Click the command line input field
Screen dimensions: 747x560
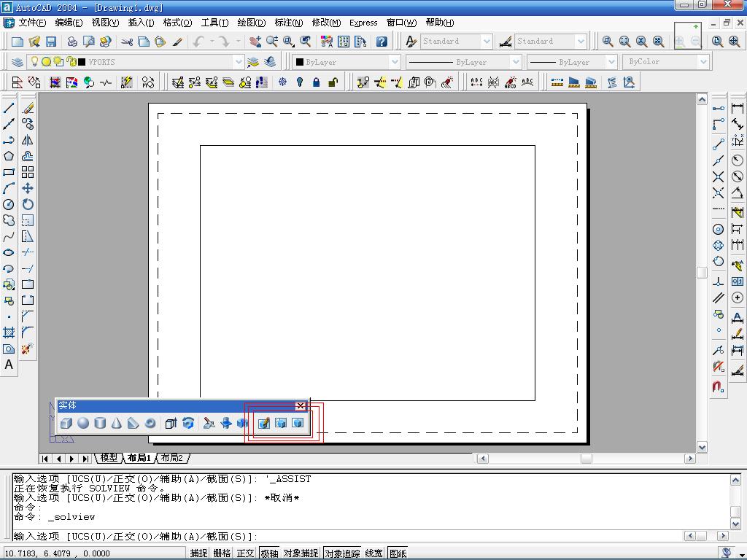pyautogui.click(x=347, y=536)
